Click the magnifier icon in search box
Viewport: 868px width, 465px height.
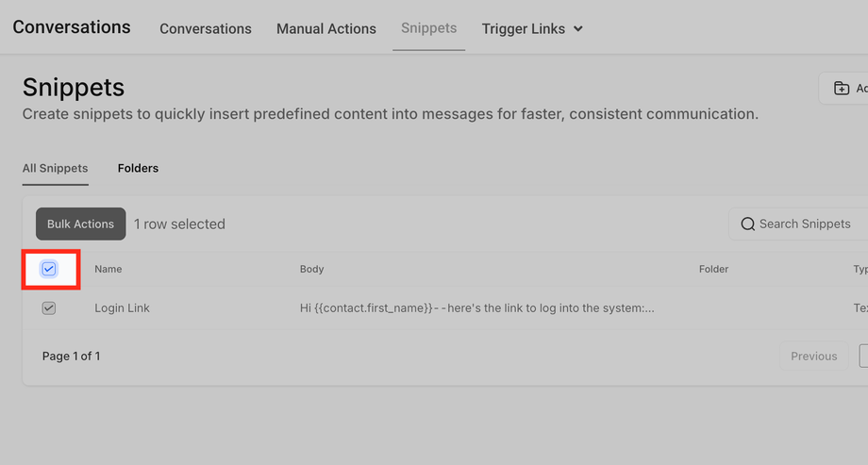(748, 224)
